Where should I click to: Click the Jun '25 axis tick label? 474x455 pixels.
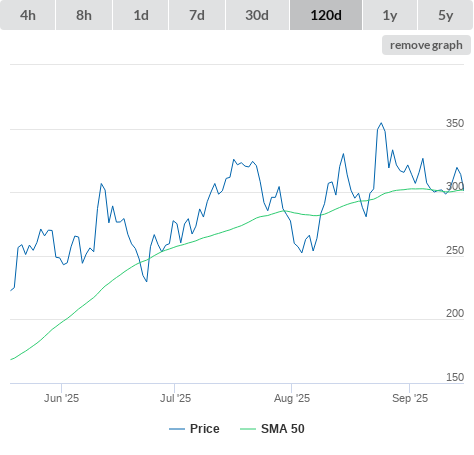click(62, 398)
